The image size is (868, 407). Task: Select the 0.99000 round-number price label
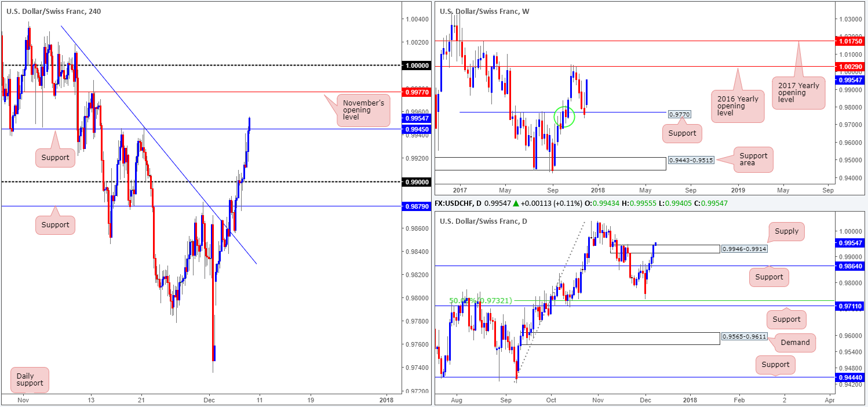[x=416, y=181]
